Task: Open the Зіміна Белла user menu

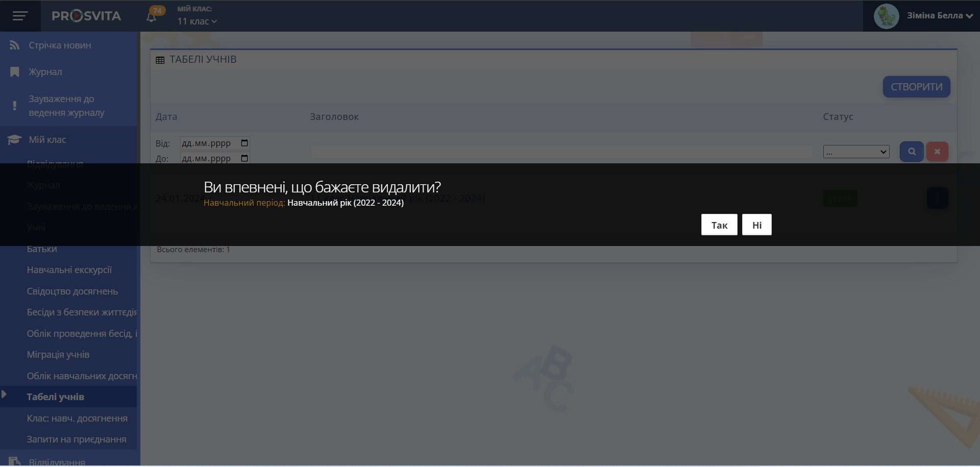Action: coord(939,16)
